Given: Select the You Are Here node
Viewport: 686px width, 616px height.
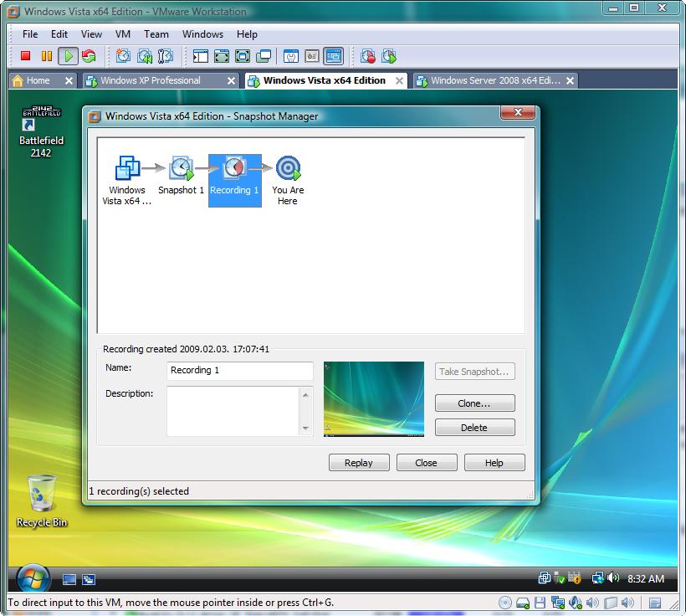Looking at the screenshot, I should point(288,181).
